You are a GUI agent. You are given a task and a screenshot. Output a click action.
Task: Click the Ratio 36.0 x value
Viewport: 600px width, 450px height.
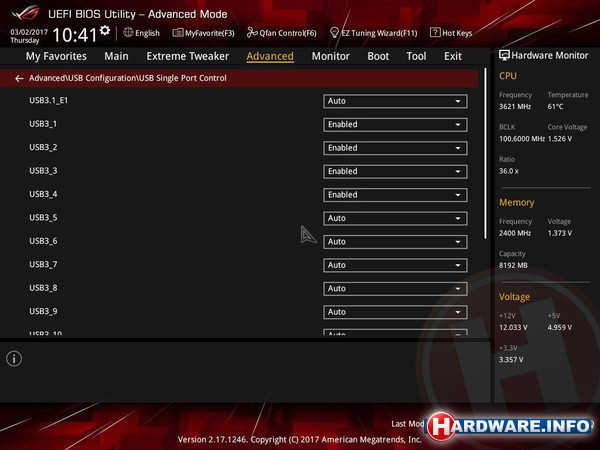509,171
